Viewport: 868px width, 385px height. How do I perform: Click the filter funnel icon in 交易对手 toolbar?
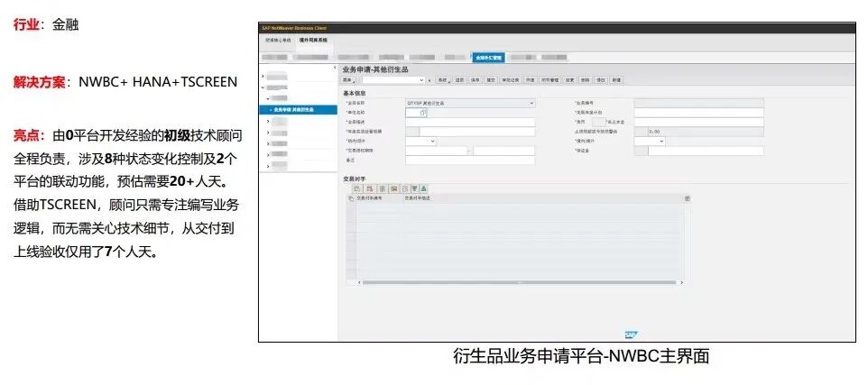[414, 189]
